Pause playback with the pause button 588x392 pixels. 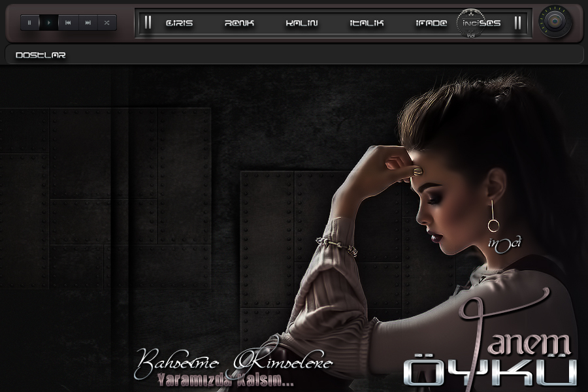(29, 23)
